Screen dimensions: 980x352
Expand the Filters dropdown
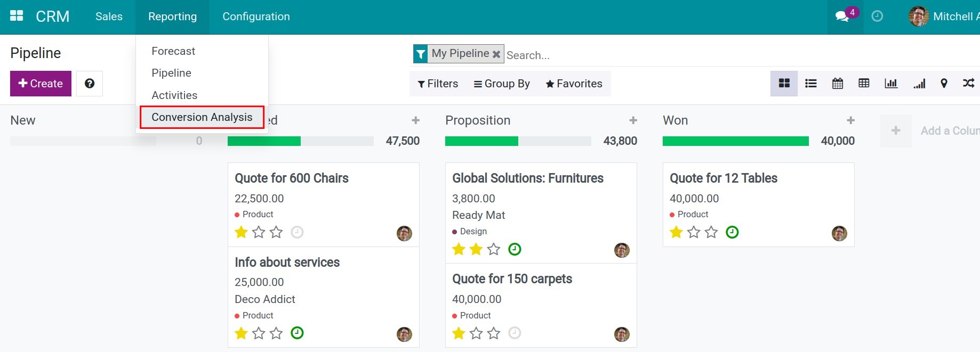(438, 84)
